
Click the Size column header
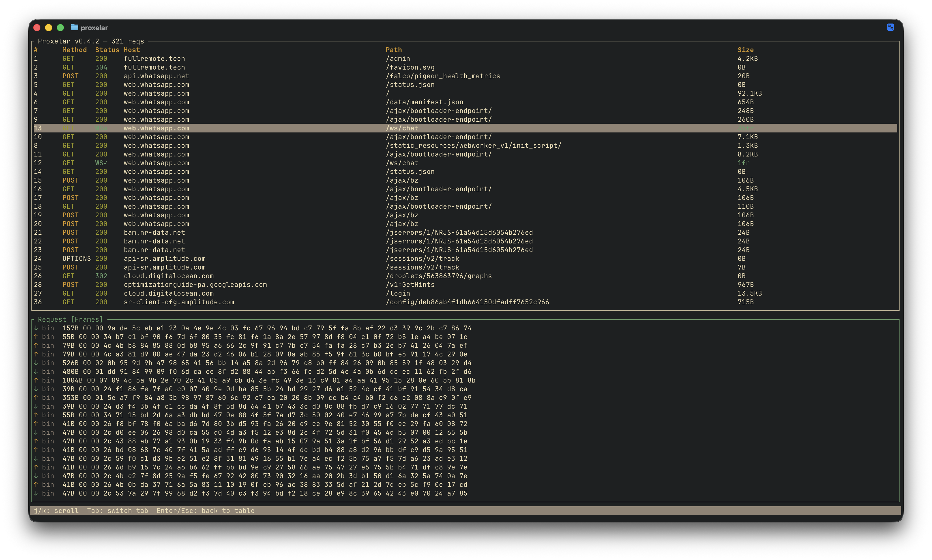click(746, 49)
